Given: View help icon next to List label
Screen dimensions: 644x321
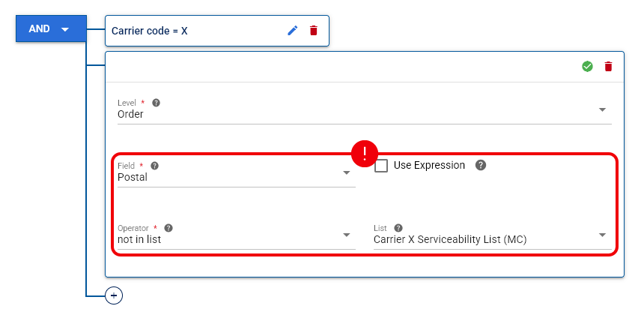Looking at the screenshot, I should 398,227.
